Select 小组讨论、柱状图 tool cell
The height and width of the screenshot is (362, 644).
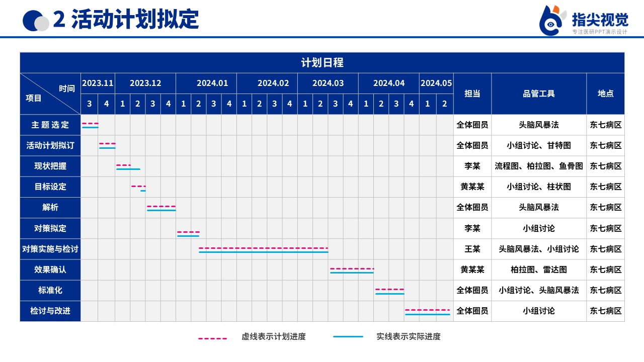539,187
